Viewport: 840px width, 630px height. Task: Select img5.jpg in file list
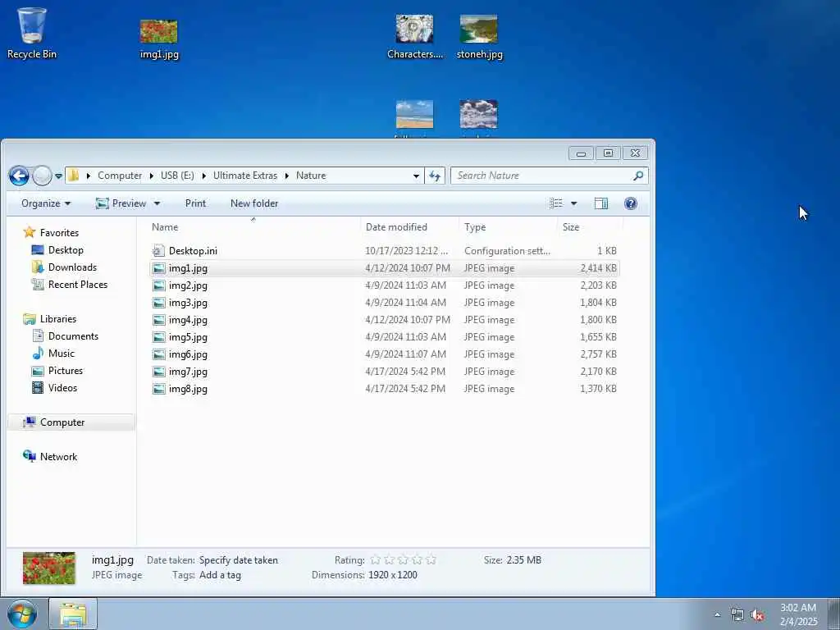pos(384,337)
